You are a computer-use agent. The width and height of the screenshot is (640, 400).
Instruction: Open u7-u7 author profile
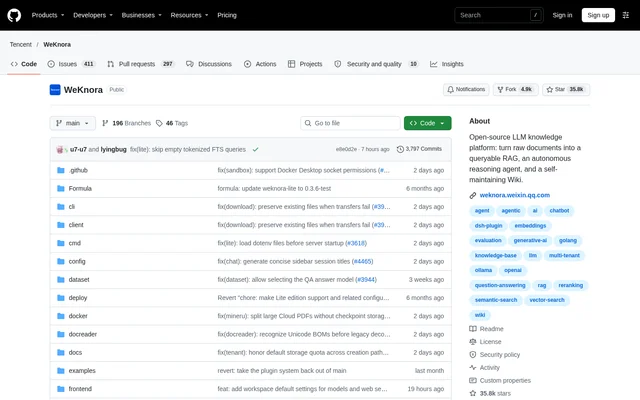point(78,149)
